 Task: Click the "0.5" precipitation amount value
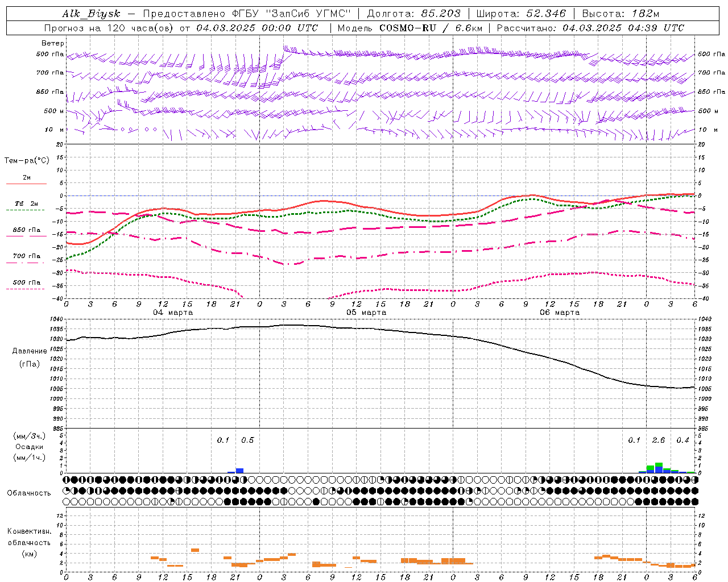247,440
